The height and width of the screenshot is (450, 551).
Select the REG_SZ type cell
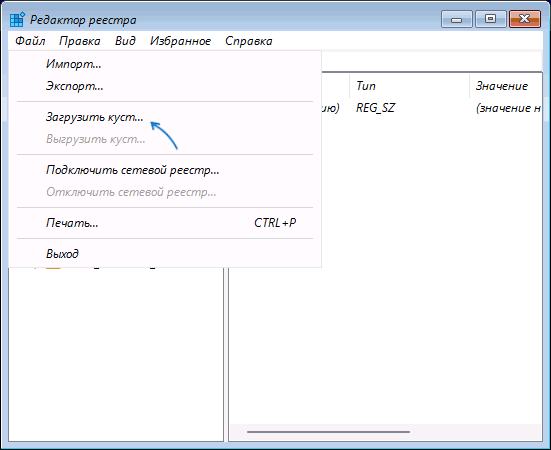coord(375,107)
